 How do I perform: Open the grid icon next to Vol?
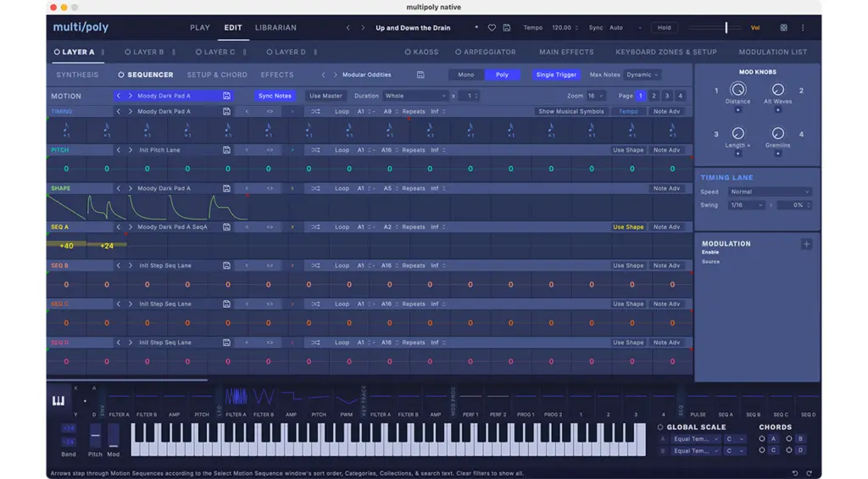(784, 28)
